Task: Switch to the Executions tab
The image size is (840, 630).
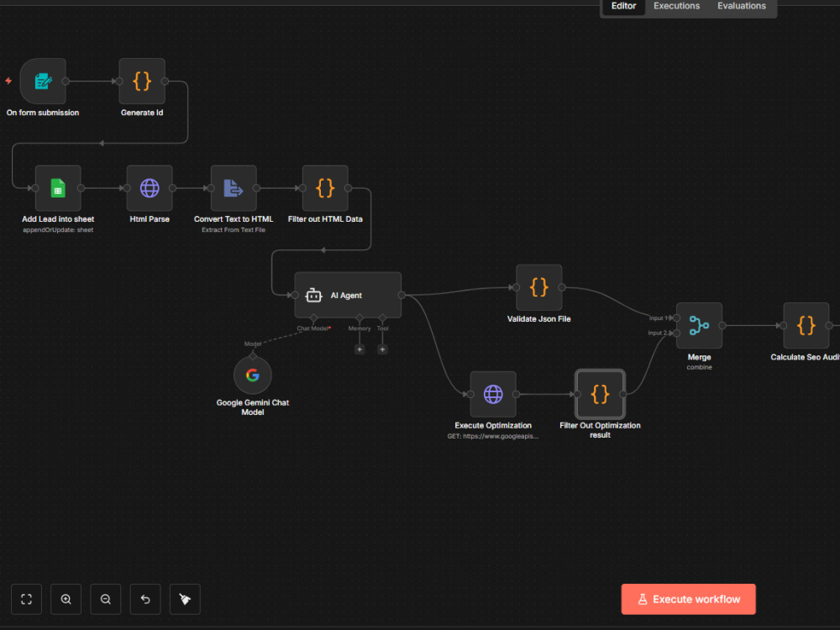Action: pos(676,7)
